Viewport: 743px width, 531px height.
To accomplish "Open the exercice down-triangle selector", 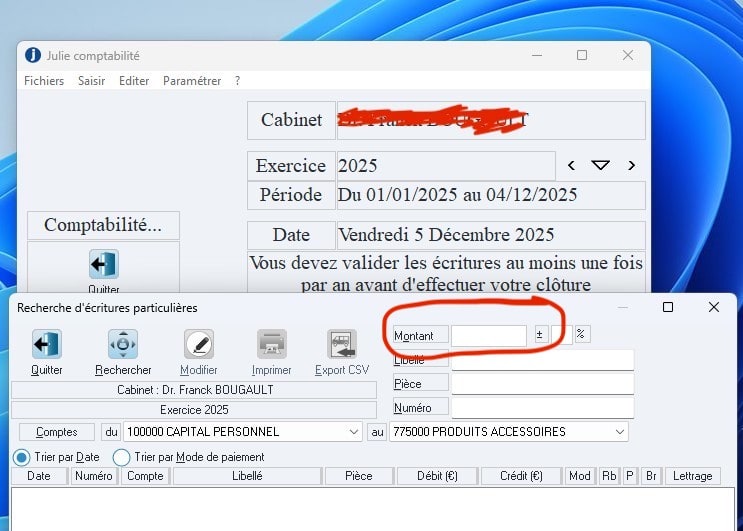I will pyautogui.click(x=600, y=166).
